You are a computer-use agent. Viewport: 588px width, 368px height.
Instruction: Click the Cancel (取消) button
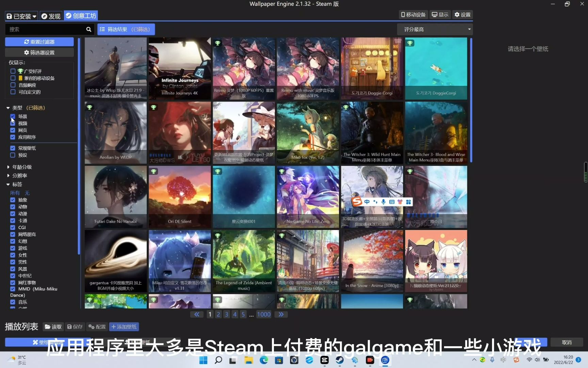[x=567, y=342]
